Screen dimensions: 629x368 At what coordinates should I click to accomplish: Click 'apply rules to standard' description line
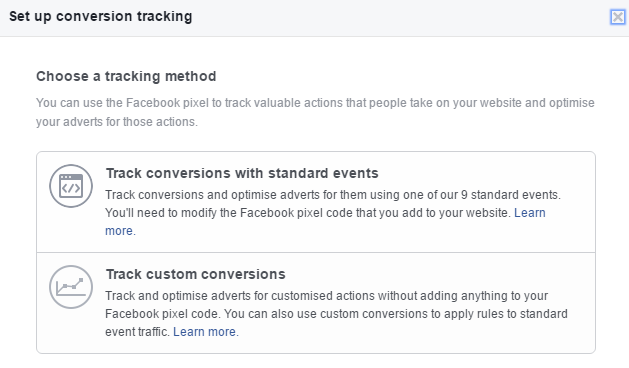pos(337,314)
